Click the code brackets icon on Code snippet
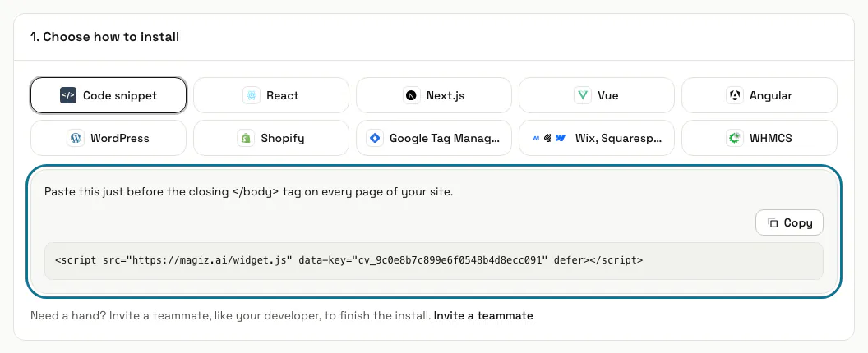Screen dimensions: 868x353 pyautogui.click(x=67, y=95)
